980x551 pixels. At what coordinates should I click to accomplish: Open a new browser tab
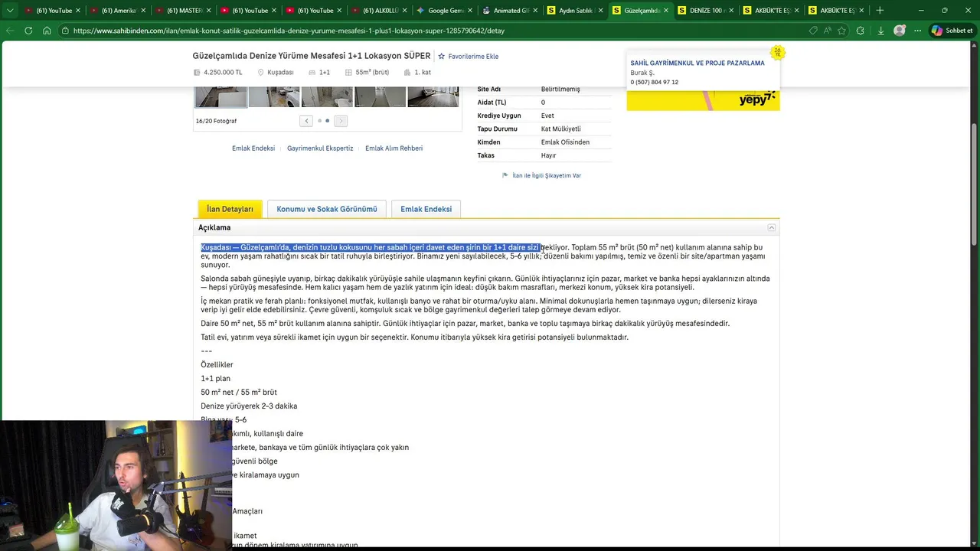coord(880,10)
